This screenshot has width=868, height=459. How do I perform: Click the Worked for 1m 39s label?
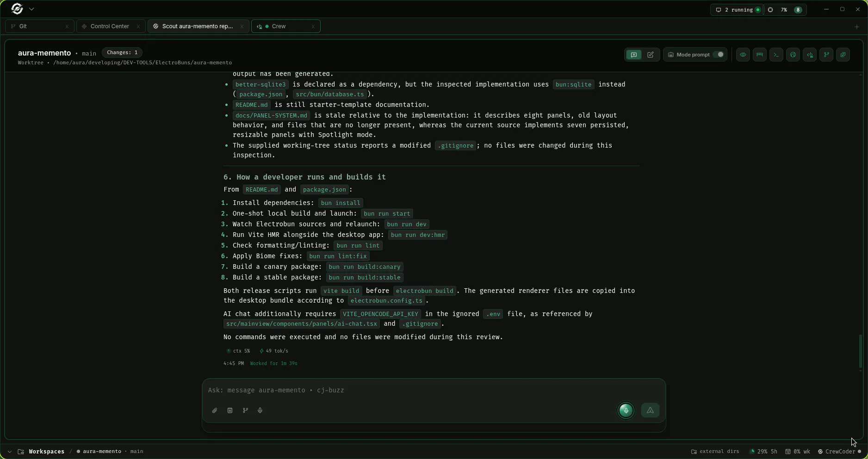[274, 364]
